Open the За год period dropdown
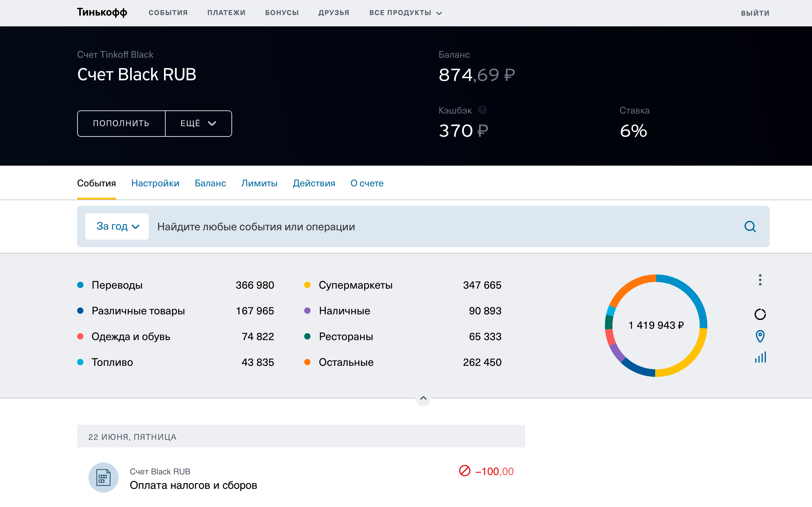The image size is (812, 507). [117, 227]
